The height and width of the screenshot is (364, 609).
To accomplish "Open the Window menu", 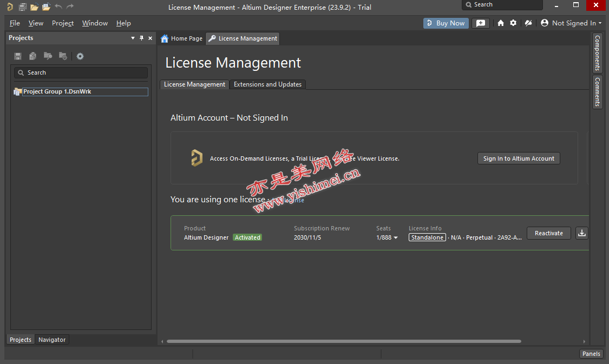I will pyautogui.click(x=95, y=23).
